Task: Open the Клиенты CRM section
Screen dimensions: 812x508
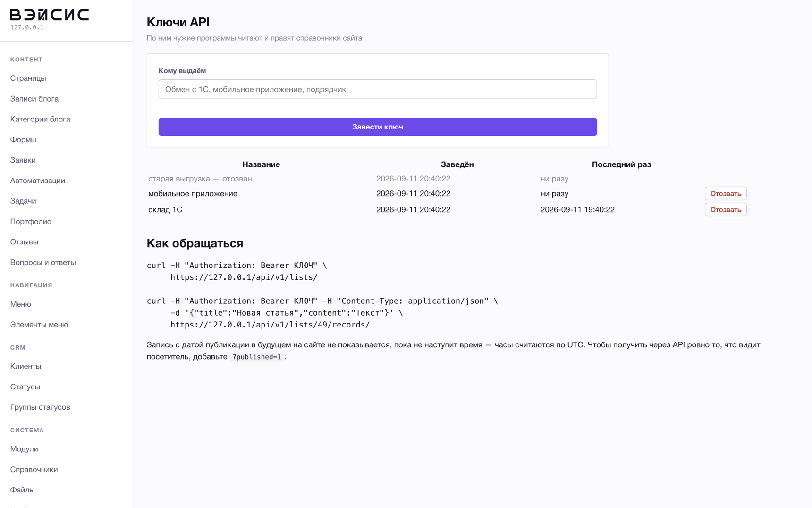Action: point(25,366)
